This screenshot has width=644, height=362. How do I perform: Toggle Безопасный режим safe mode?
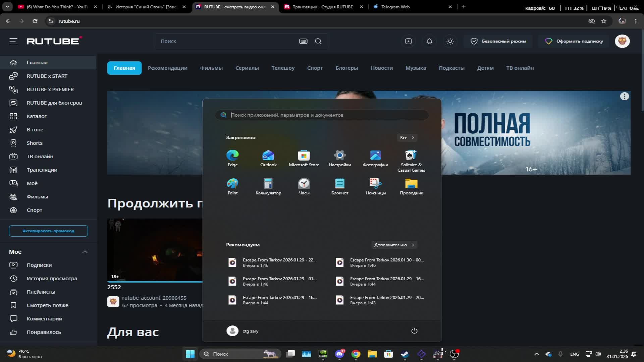[x=498, y=41]
